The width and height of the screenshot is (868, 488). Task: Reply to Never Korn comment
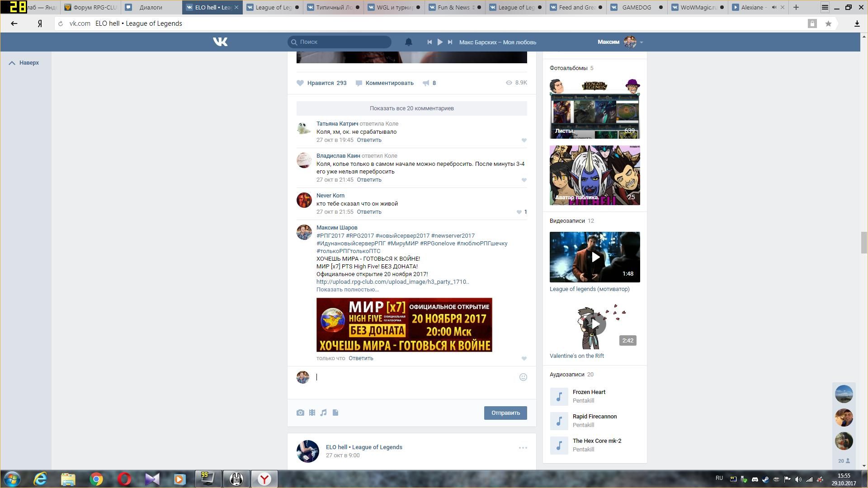click(x=369, y=212)
